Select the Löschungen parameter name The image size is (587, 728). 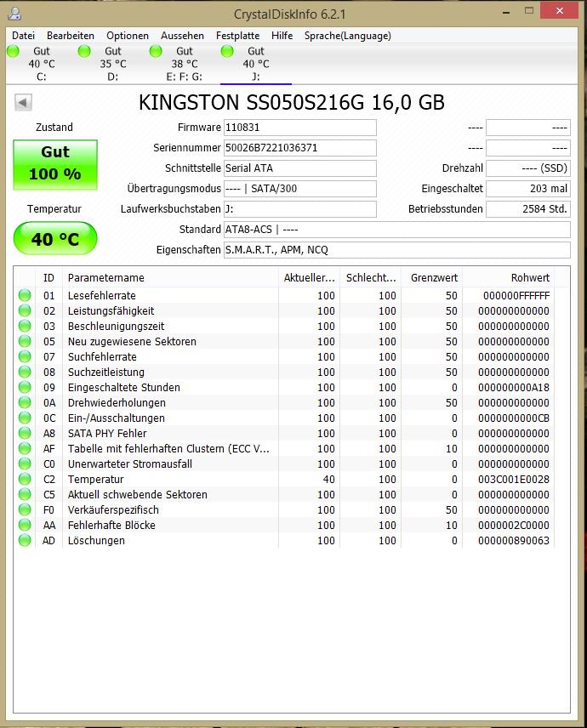[x=96, y=541]
